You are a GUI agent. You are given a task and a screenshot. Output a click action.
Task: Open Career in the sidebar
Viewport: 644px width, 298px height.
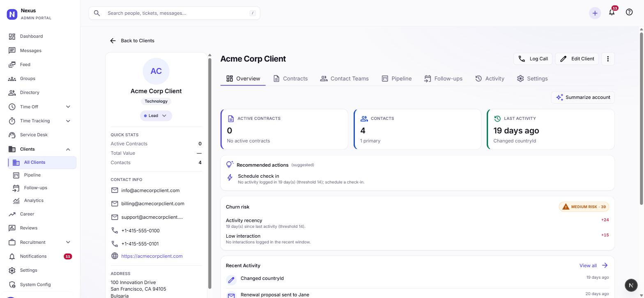click(40, 214)
